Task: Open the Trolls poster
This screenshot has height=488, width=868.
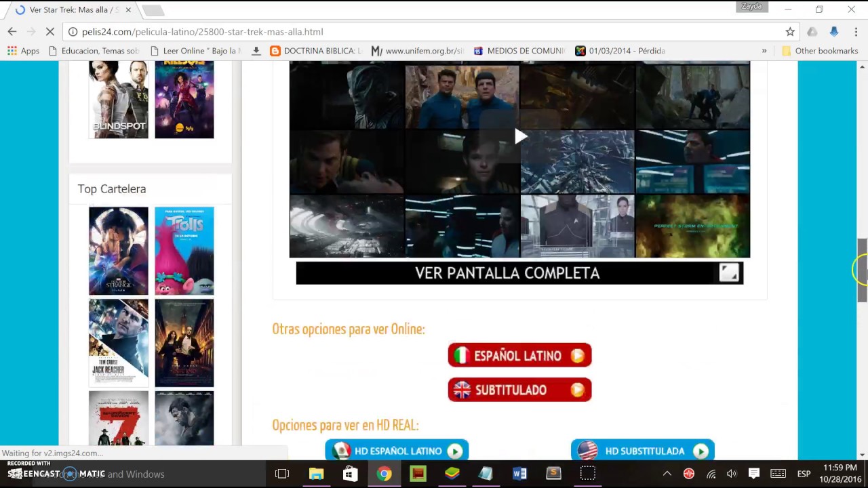Action: click(x=184, y=251)
